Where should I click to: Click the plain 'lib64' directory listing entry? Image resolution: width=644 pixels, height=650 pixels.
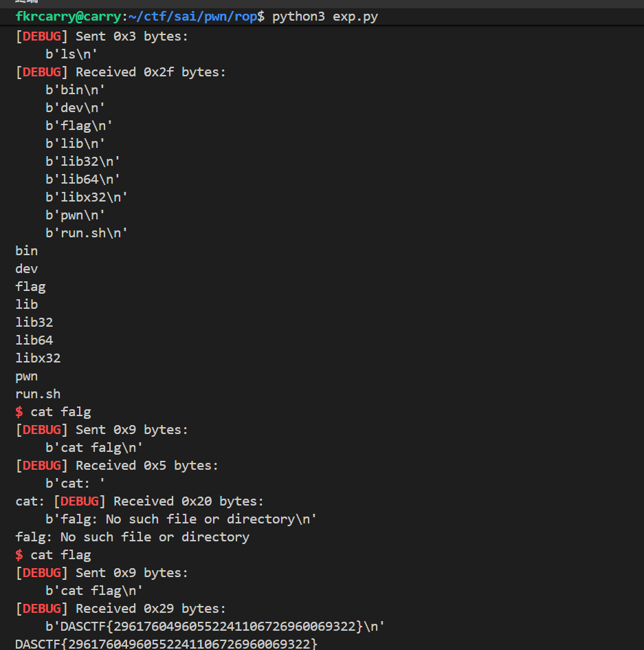pos(34,340)
